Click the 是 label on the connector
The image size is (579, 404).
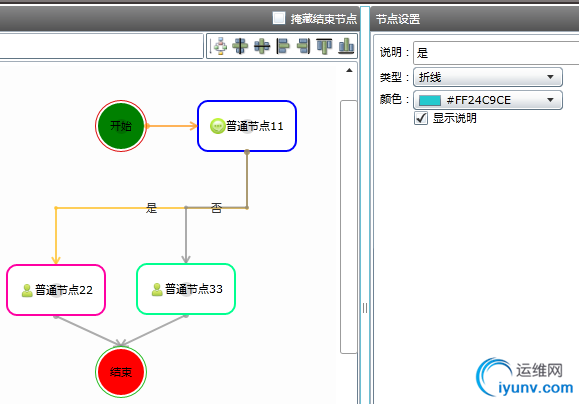(x=151, y=208)
